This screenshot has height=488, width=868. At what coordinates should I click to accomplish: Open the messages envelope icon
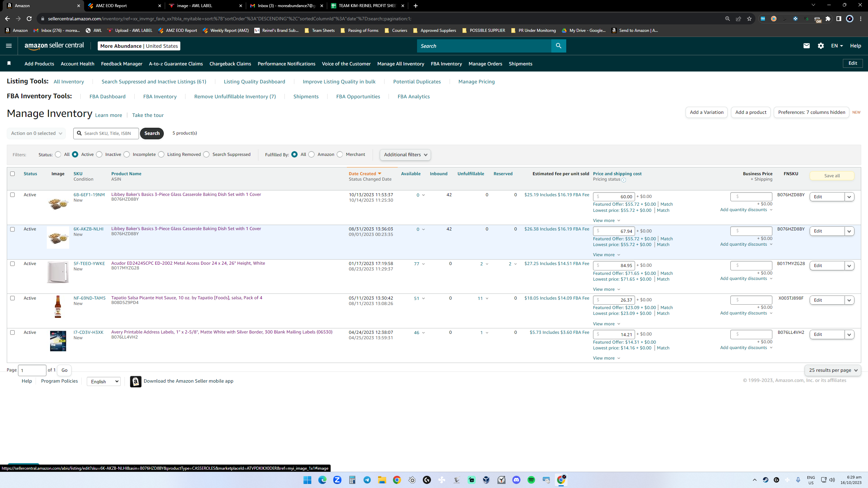(x=807, y=46)
